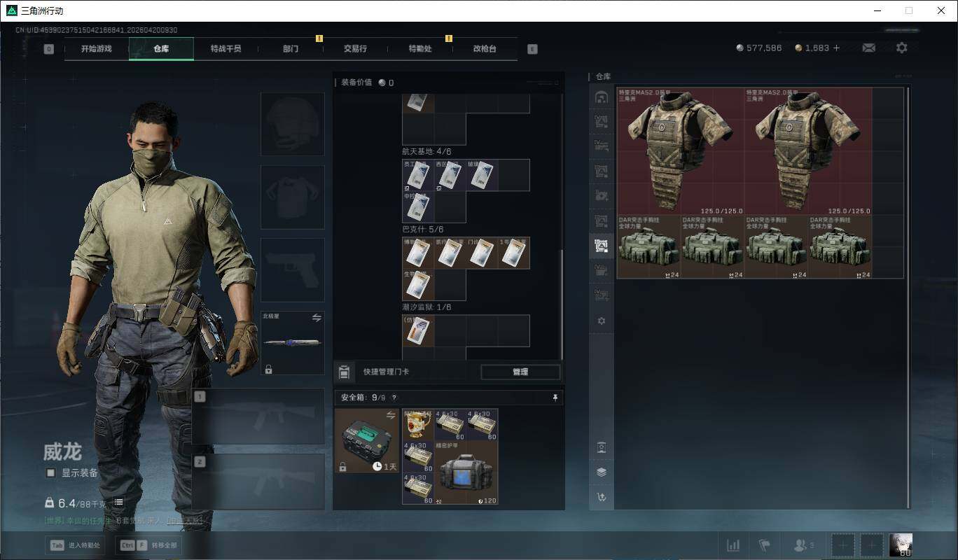
Task: Click the Tab 进入特勤处 button
Action: tap(75, 545)
